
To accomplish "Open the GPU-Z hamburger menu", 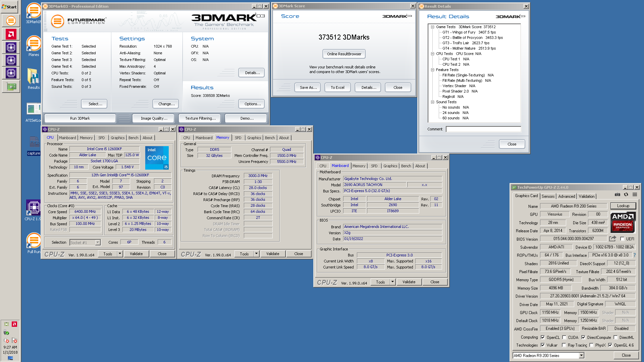I will pyautogui.click(x=635, y=195).
